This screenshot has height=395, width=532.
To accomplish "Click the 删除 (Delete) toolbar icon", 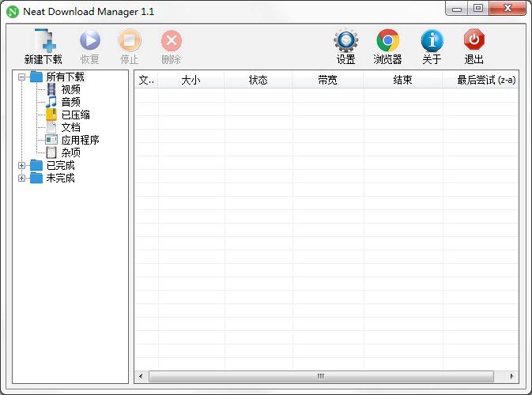I will tap(171, 41).
